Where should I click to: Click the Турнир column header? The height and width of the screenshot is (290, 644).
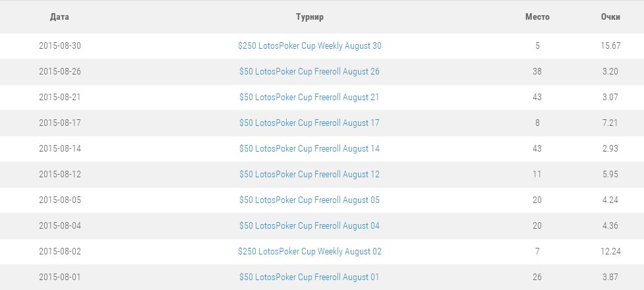click(x=309, y=17)
